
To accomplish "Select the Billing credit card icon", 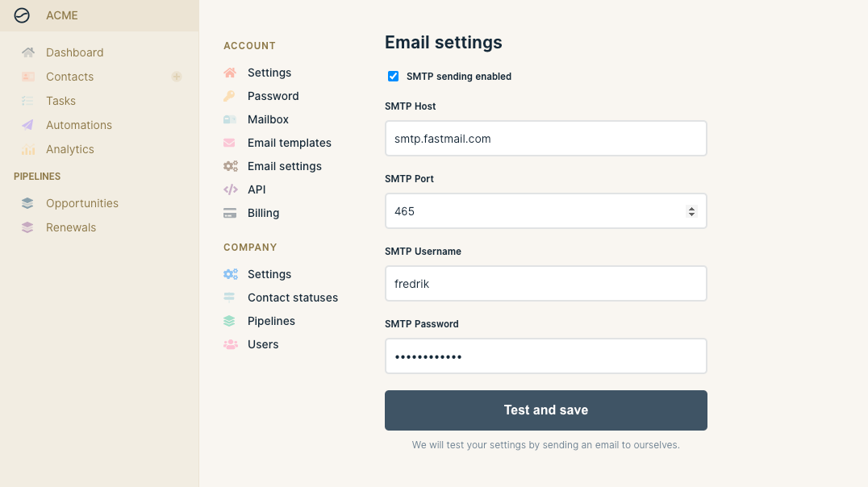I will [x=230, y=213].
